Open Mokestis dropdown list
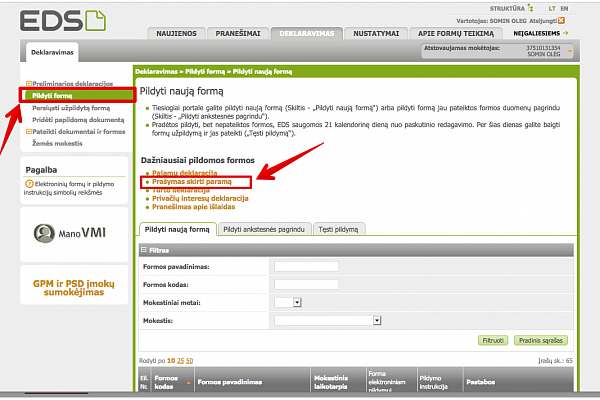This screenshot has width=600, height=400. click(x=378, y=320)
